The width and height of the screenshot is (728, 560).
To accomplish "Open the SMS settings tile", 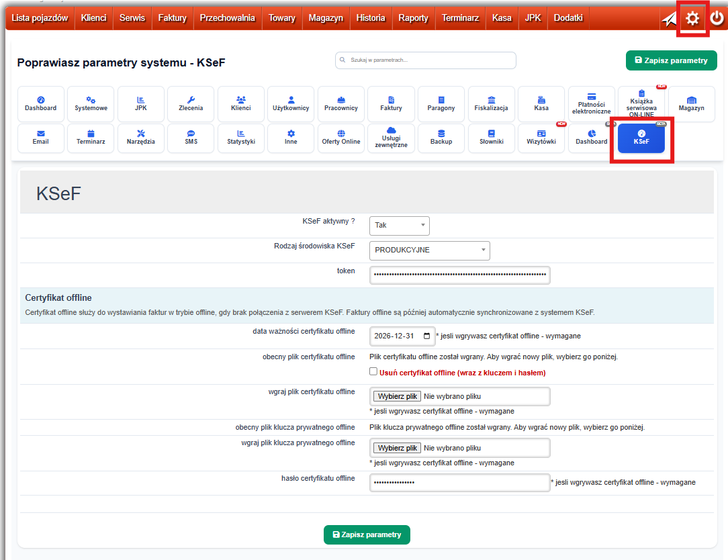I will coord(191,138).
